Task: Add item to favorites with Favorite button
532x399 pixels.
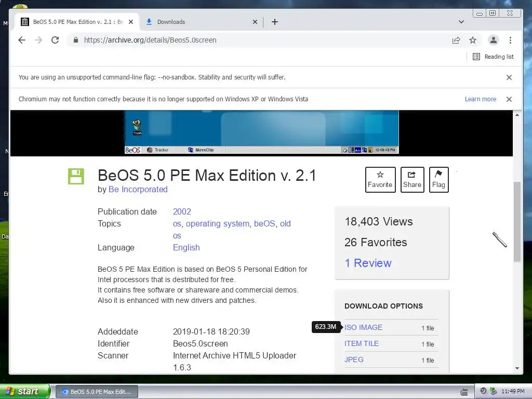Action: point(380,179)
